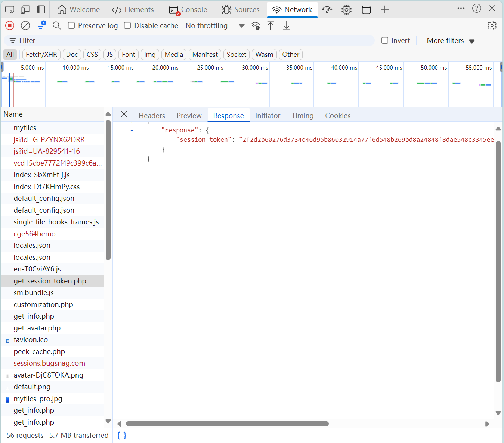Switch to the Headers tab
Viewport: 504px width, 443px height.
click(x=152, y=116)
